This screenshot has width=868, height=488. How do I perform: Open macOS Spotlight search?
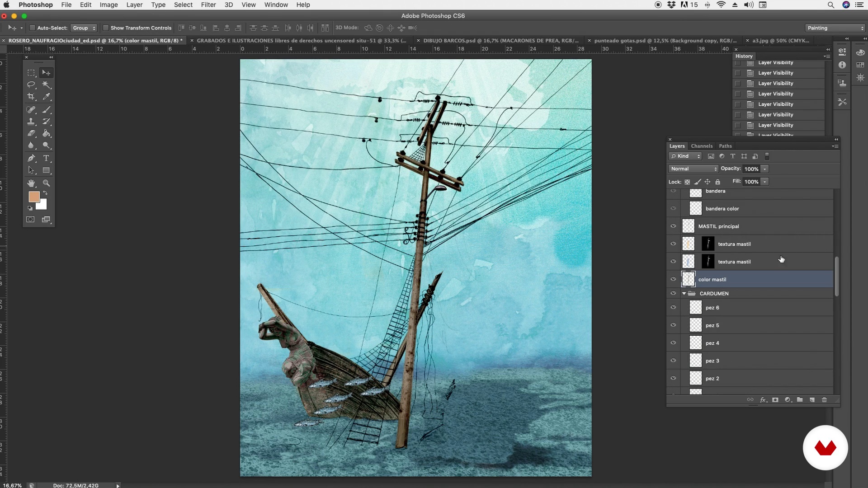point(830,5)
